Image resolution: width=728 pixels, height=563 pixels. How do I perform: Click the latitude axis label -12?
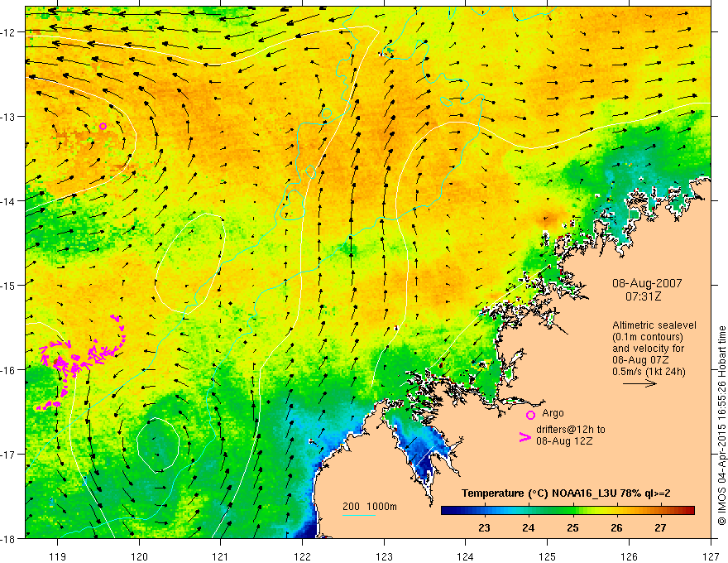click(x=8, y=32)
